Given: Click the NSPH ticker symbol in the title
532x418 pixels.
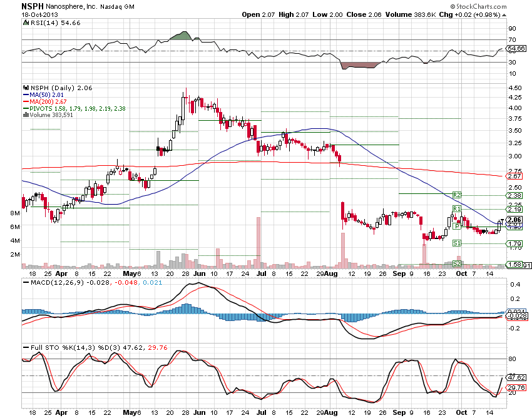Looking at the screenshot, I should point(32,6).
